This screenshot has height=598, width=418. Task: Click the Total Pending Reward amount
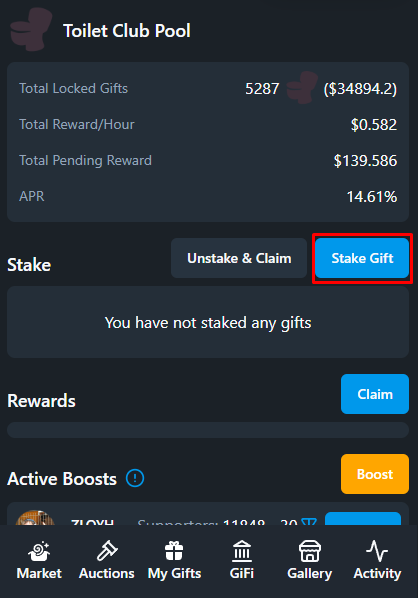point(365,161)
